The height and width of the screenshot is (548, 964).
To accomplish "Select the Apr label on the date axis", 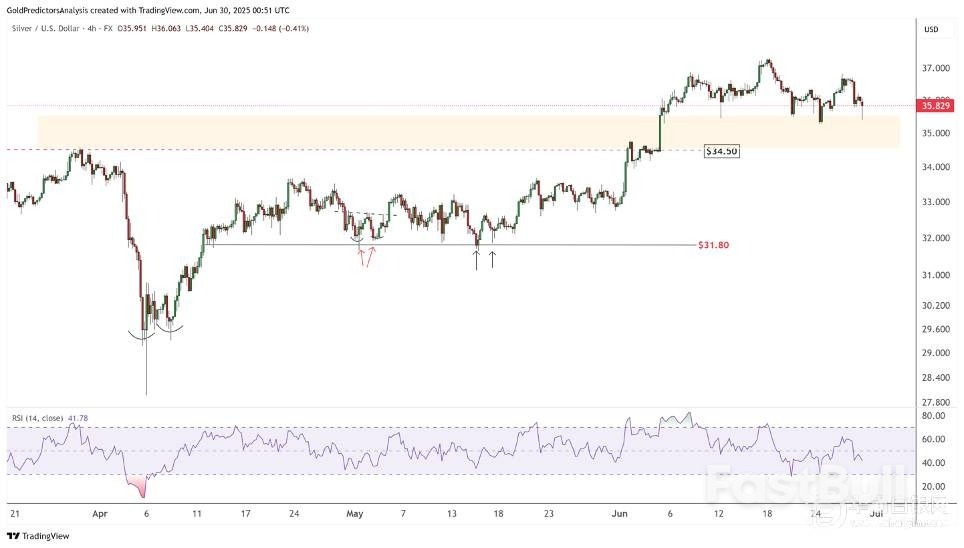I will click(x=98, y=513).
